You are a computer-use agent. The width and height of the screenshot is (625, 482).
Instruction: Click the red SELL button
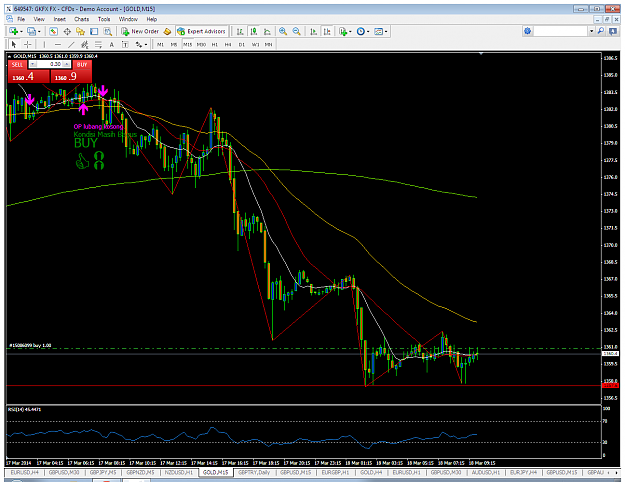tap(17, 65)
